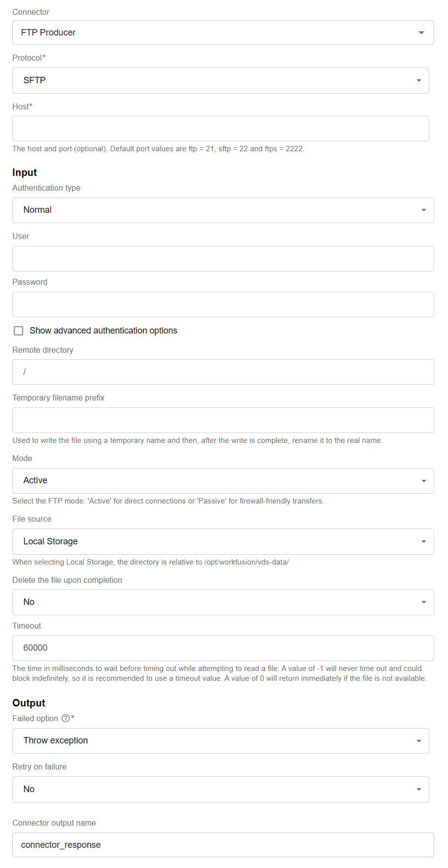The width and height of the screenshot is (448, 868).
Task: Click into the Password field
Action: point(223,304)
